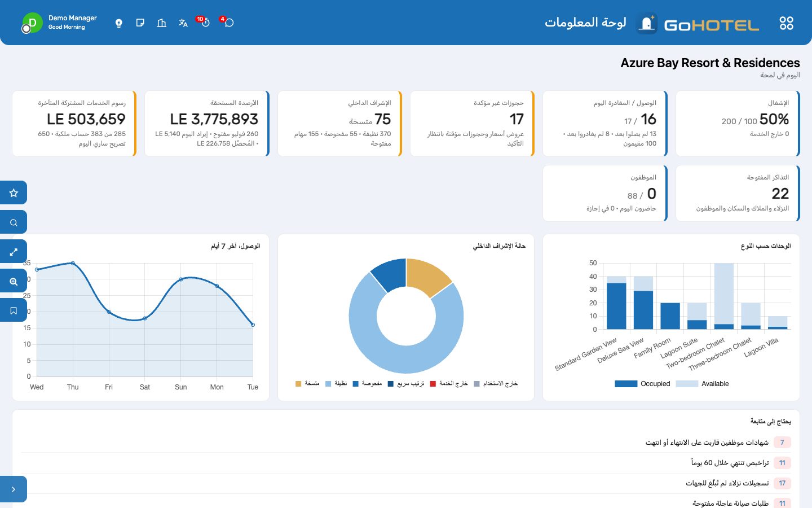Click the magnifier search button on side rail
Screen dimensions: 812x508
(14, 222)
